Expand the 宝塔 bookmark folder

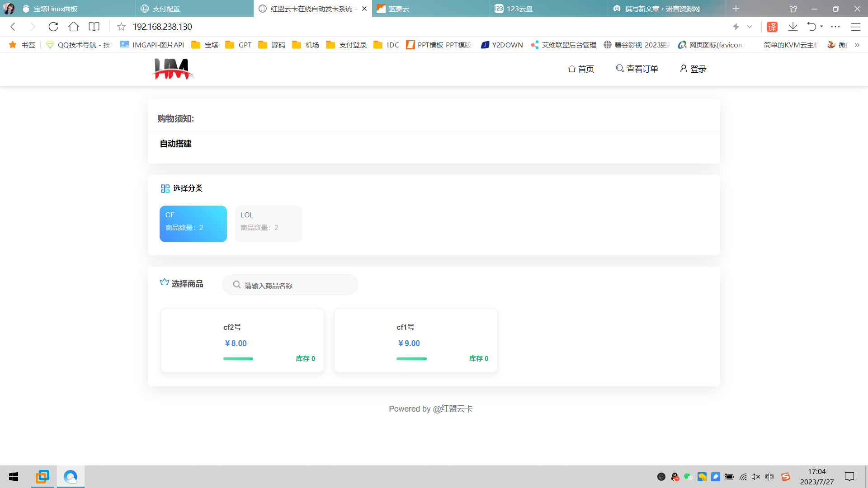(x=205, y=45)
